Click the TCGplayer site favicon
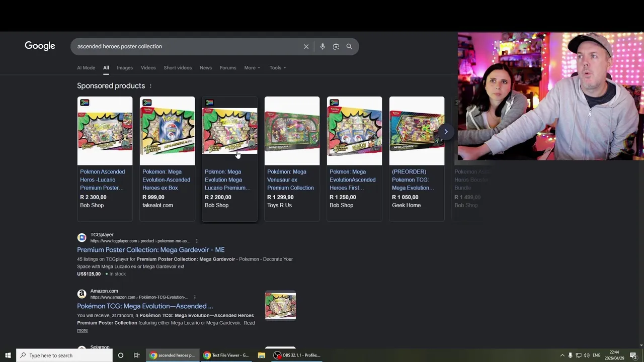Viewport: 644px width, 362px height. tap(82, 238)
